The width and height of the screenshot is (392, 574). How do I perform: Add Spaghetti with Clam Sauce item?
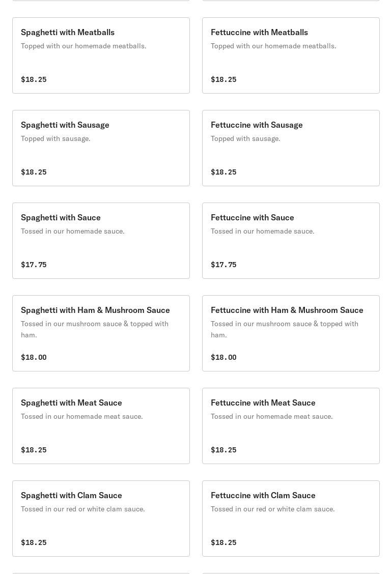[101, 519]
